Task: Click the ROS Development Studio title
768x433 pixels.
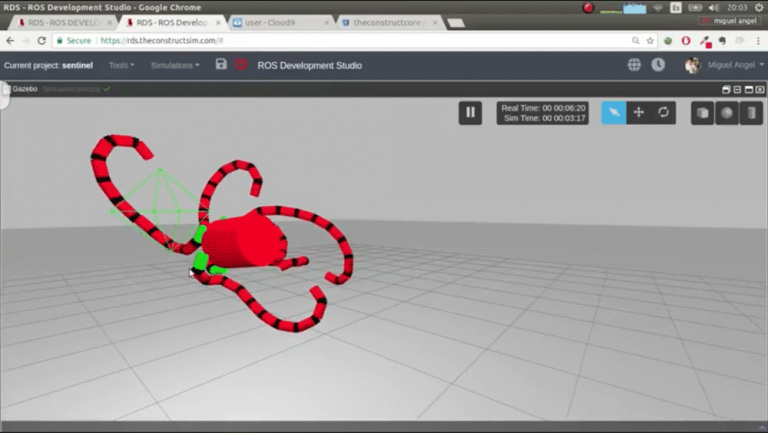Action: [x=310, y=66]
